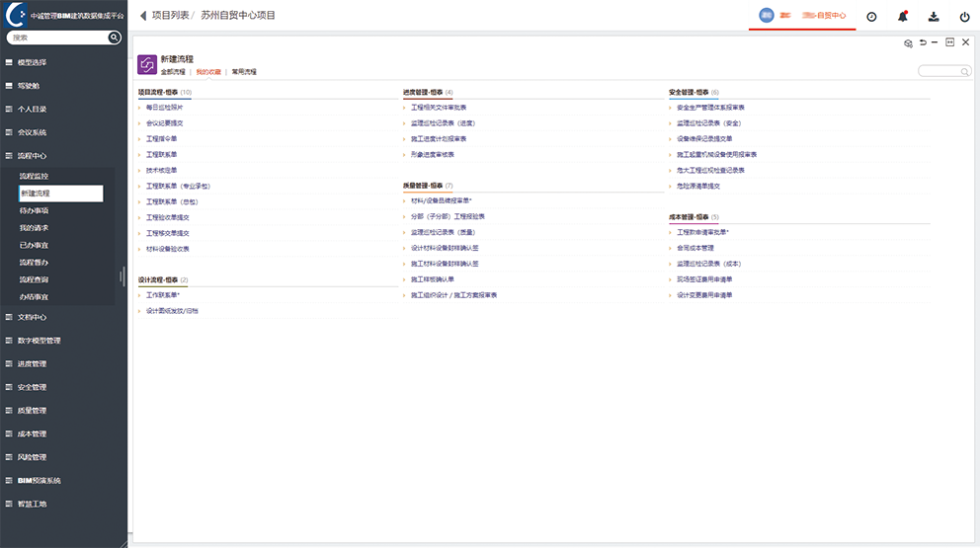Open the 每日巡检照片 workflow link
The height and width of the screenshot is (548, 980).
pos(164,107)
